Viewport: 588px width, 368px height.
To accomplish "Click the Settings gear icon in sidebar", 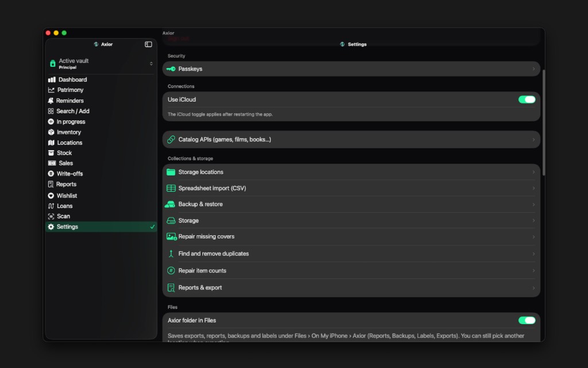I will (x=51, y=227).
